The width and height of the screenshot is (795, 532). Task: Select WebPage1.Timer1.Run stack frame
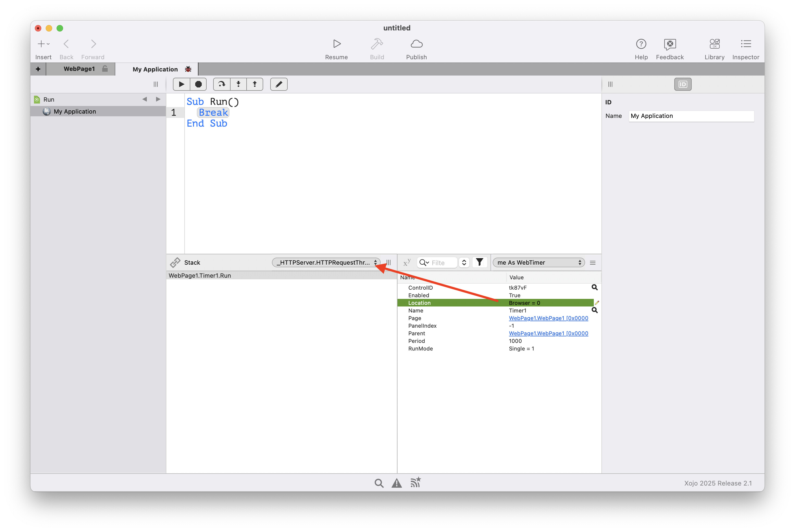(x=200, y=276)
